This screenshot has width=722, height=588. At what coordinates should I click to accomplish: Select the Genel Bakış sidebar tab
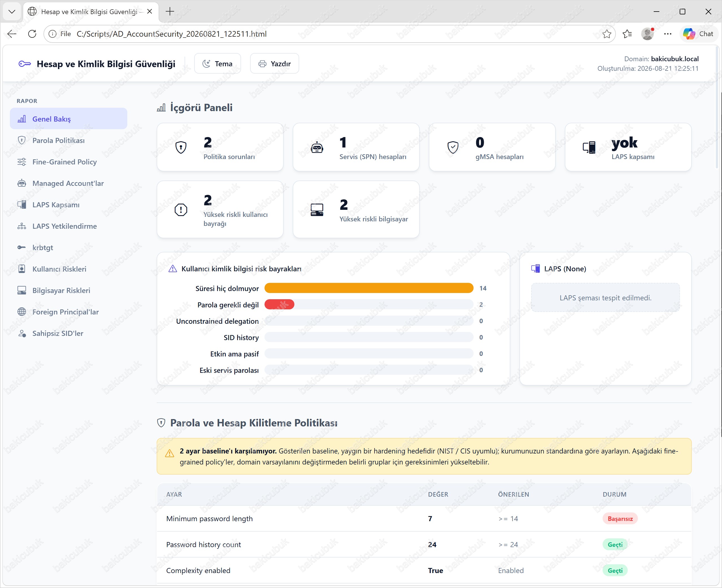[69, 118]
